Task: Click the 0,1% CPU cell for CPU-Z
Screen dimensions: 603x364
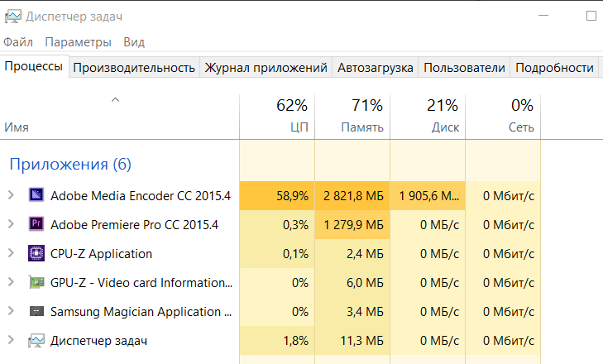Action: click(x=277, y=254)
